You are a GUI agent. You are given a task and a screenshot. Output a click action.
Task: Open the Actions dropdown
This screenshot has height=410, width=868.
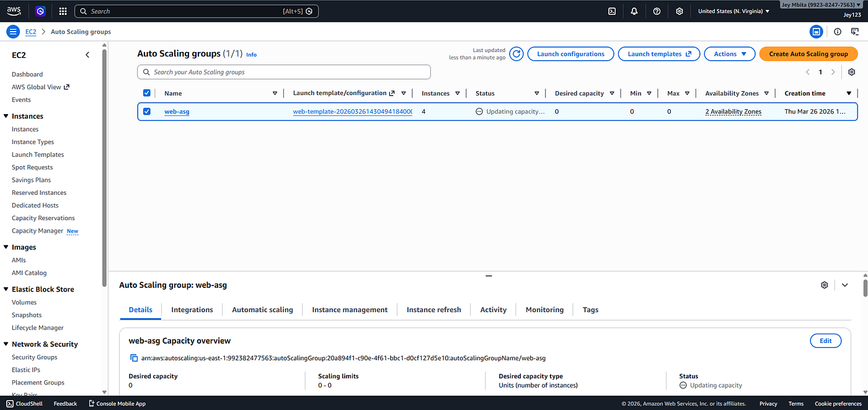[730, 54]
